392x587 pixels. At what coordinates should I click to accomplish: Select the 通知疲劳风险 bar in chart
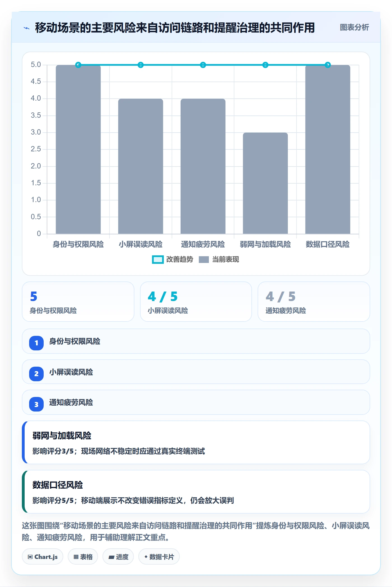pos(203,166)
